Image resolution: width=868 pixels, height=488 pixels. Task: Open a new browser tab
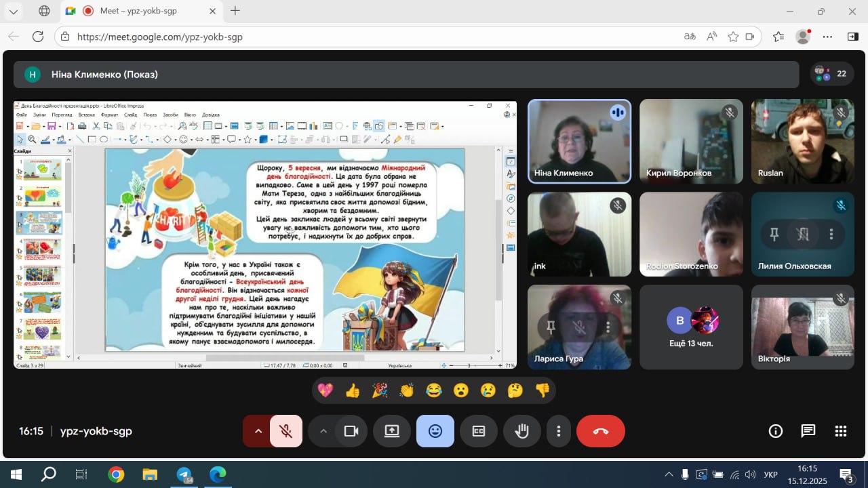click(x=235, y=11)
